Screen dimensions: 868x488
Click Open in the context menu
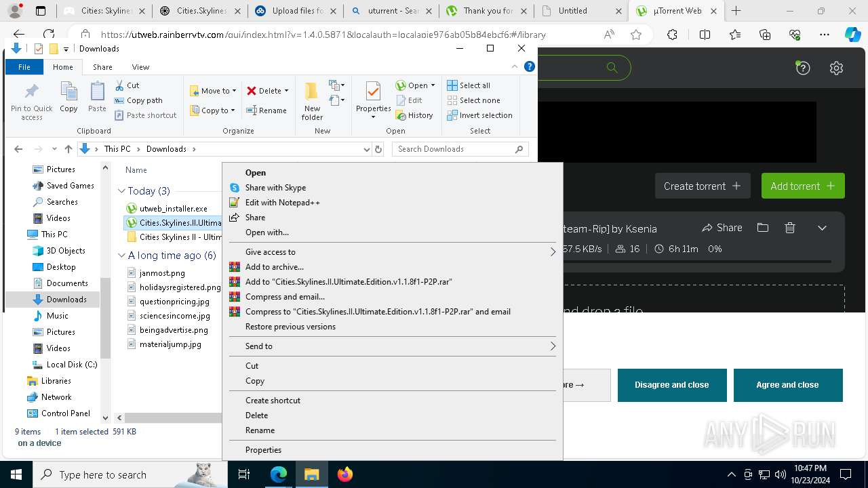coord(256,173)
